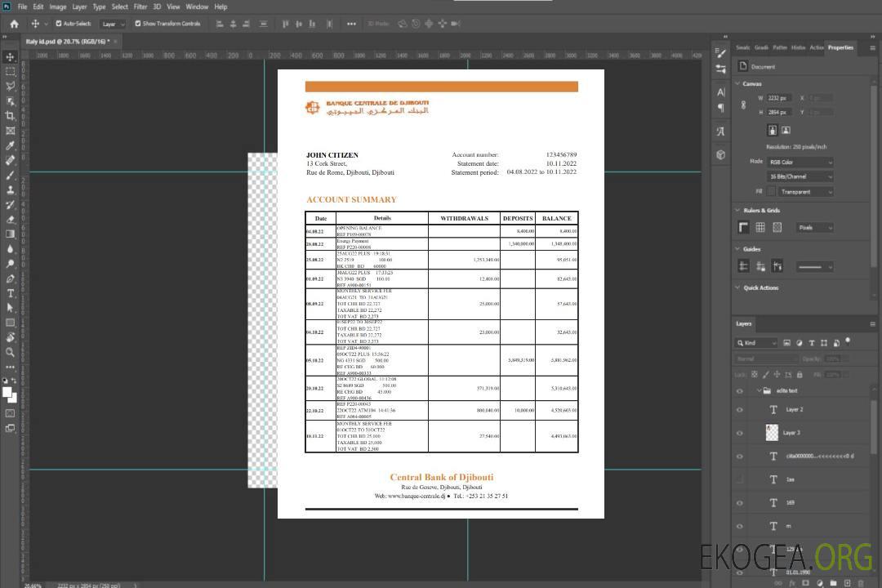Collapse the Canvas section in Properties
This screenshot has height=588, width=882.
(737, 83)
